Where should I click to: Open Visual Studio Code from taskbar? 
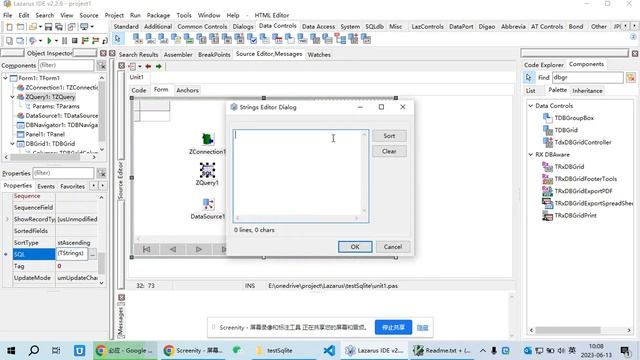[x=329, y=350]
